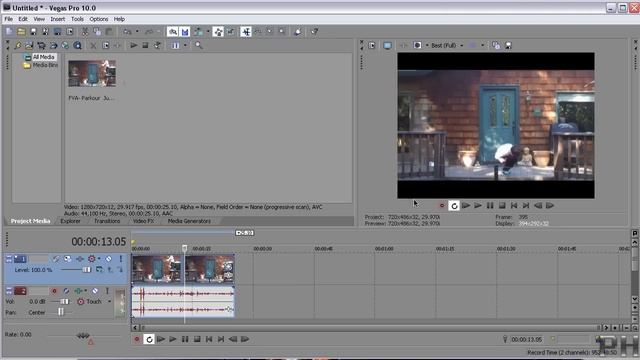Open compositing mode icon on video track
Image resolution: width=640 pixels, height=360 pixels.
(x=99, y=269)
